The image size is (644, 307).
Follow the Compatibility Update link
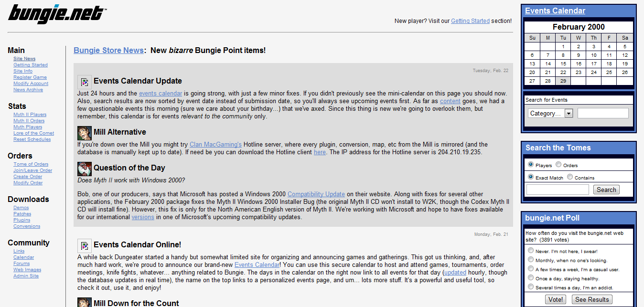[316, 194]
